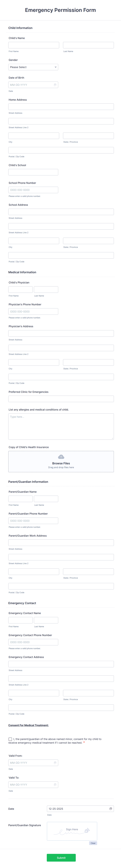Open the Gender dropdown
The height and width of the screenshot is (868, 121).
click(x=33, y=67)
